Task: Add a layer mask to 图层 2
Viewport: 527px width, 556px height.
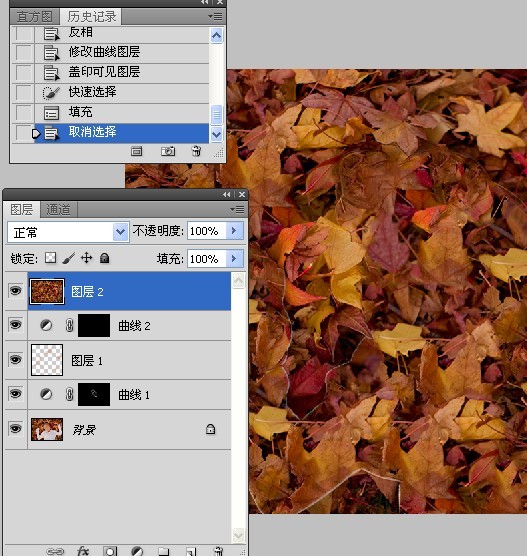Action: [110, 551]
